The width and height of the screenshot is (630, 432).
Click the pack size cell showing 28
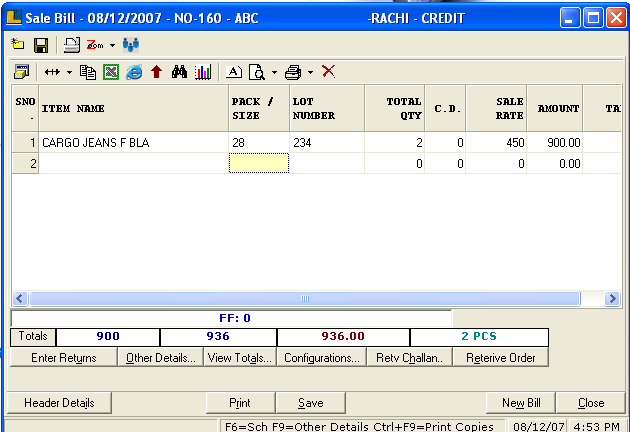click(259, 143)
